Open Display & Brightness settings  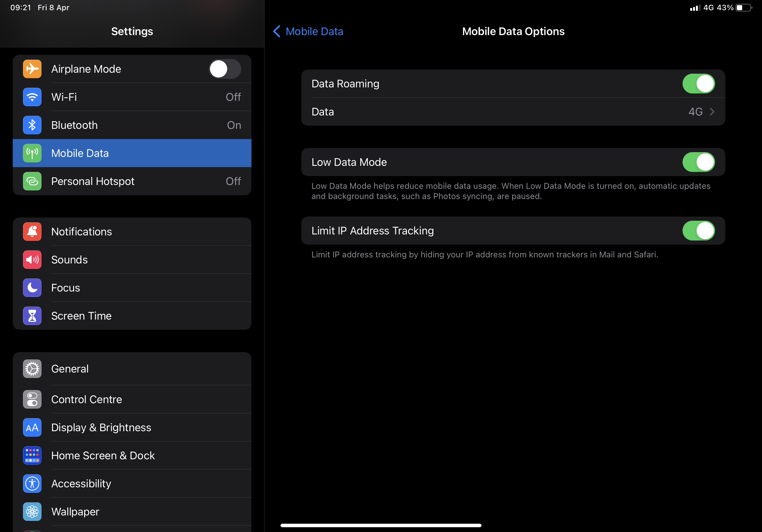coord(101,427)
